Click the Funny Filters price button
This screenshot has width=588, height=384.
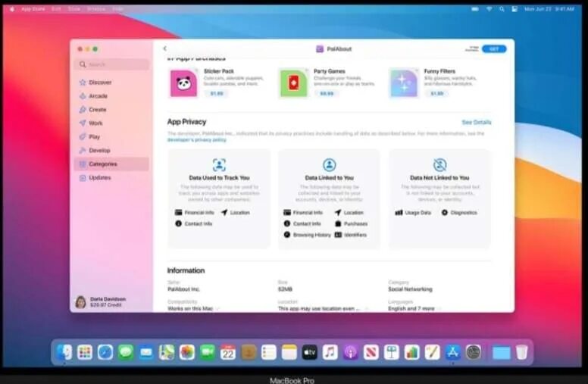point(436,93)
